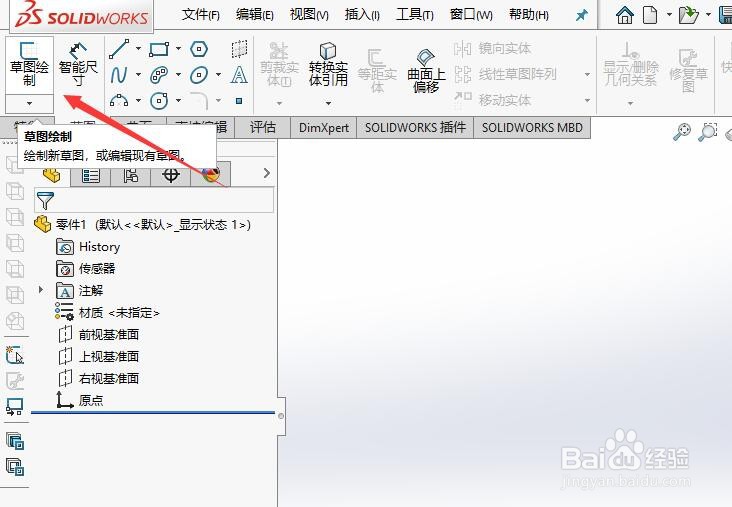Image resolution: width=732 pixels, height=507 pixels.
Task: Open the 编辑(E) menu
Action: (x=254, y=15)
